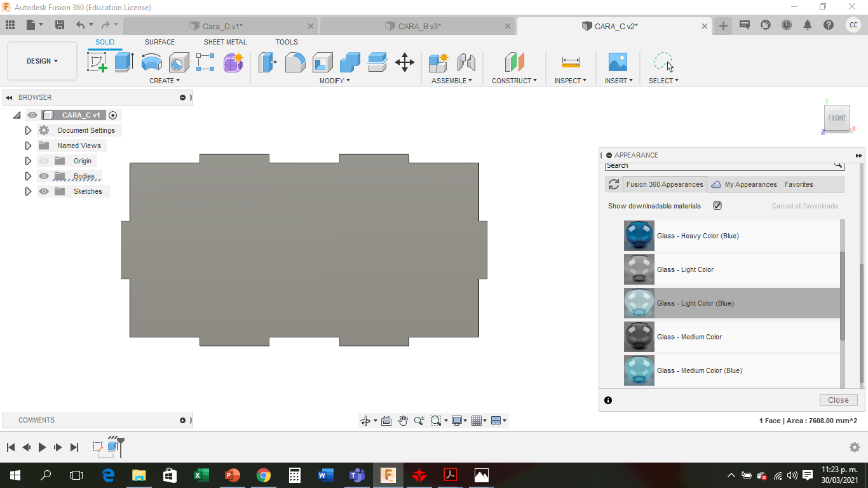Open the notifications bell
This screenshot has width=868, height=488.
[808, 25]
